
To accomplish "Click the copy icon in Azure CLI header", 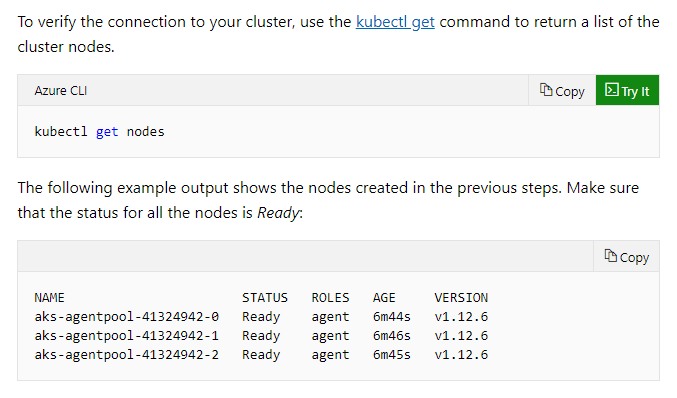I will tap(546, 90).
